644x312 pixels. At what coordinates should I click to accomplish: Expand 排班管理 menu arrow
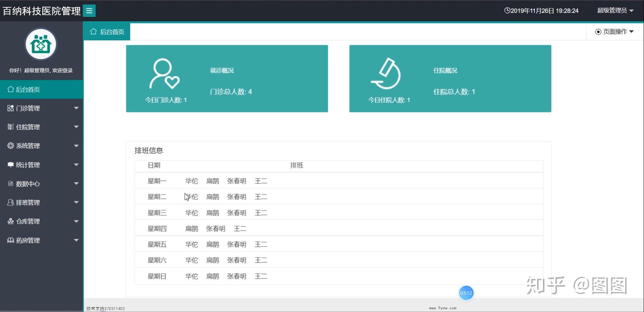click(76, 202)
